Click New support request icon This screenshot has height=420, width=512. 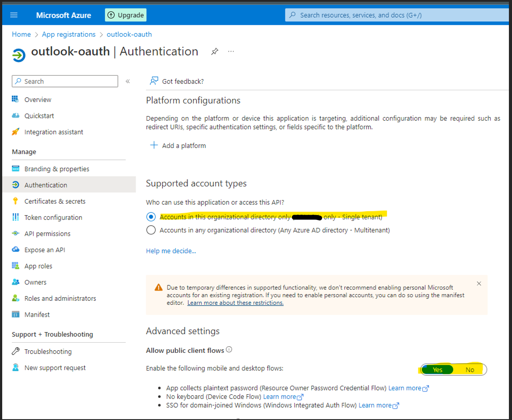click(x=15, y=367)
